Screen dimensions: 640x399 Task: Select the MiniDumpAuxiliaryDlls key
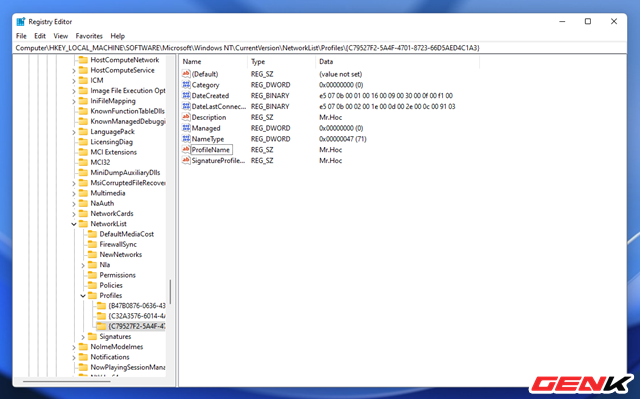tap(125, 173)
